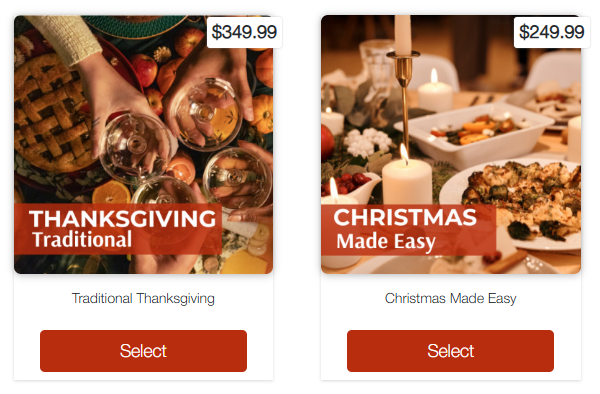The width and height of the screenshot is (600, 394).
Task: Click the red apple beside the pie
Action: tap(144, 70)
